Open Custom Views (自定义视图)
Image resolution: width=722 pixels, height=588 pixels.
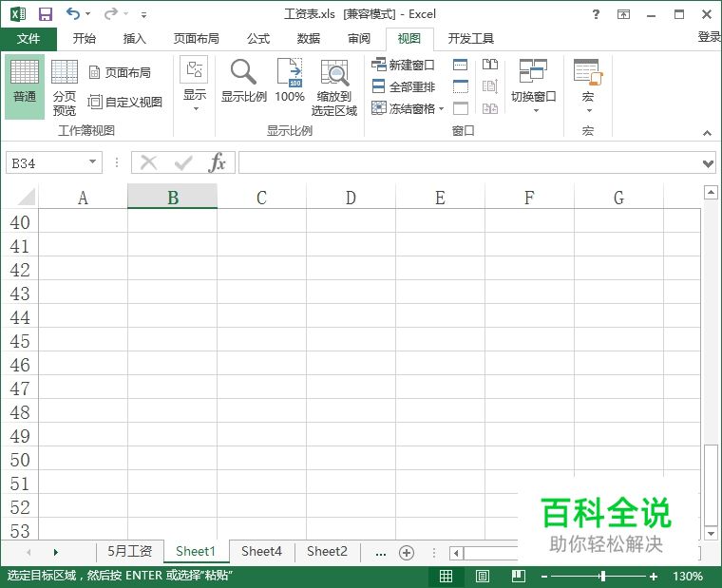[124, 102]
